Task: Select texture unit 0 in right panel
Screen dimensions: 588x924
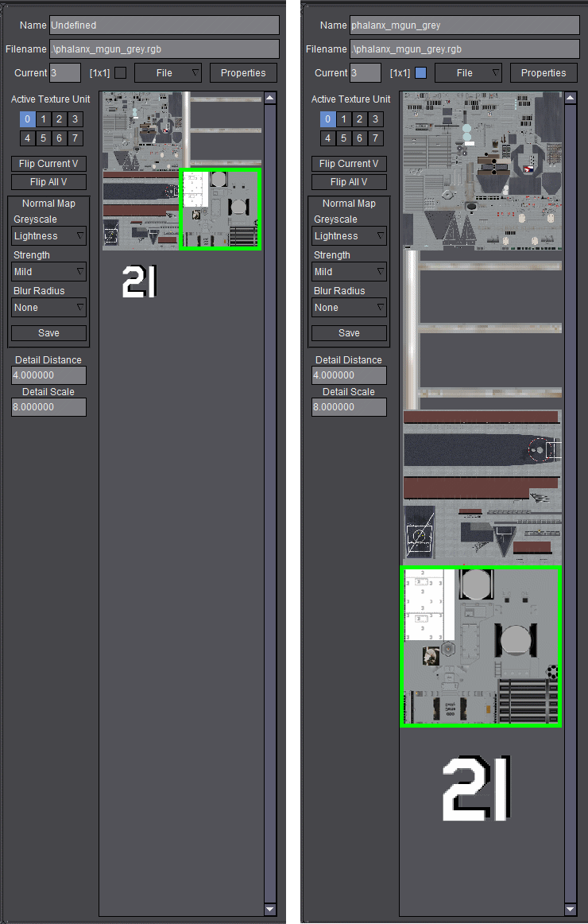Action: click(328, 119)
